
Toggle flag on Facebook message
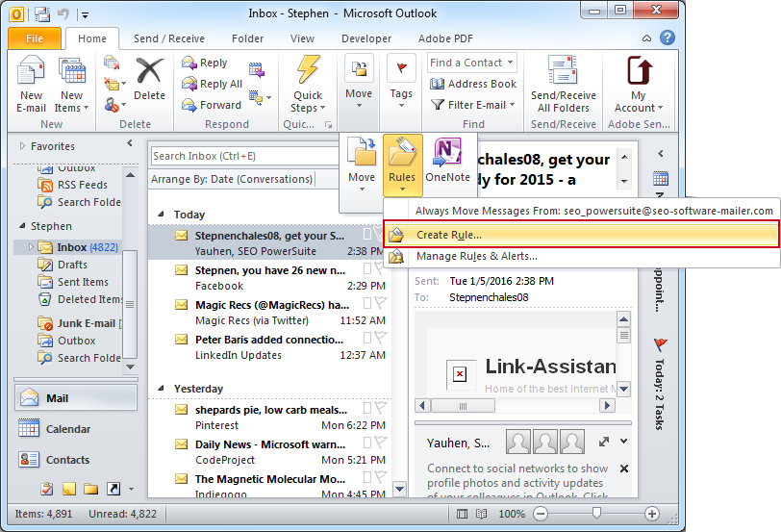[x=380, y=271]
